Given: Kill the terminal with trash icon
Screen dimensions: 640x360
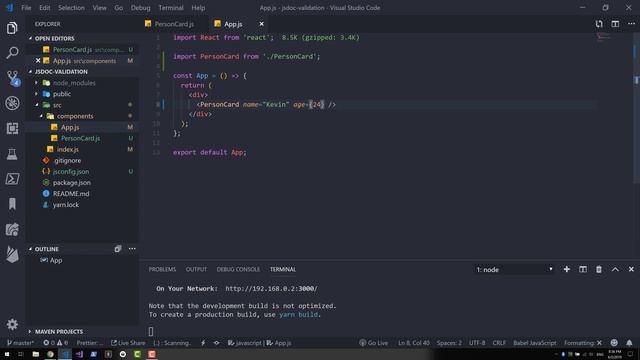Looking at the screenshot, I should click(x=599, y=269).
